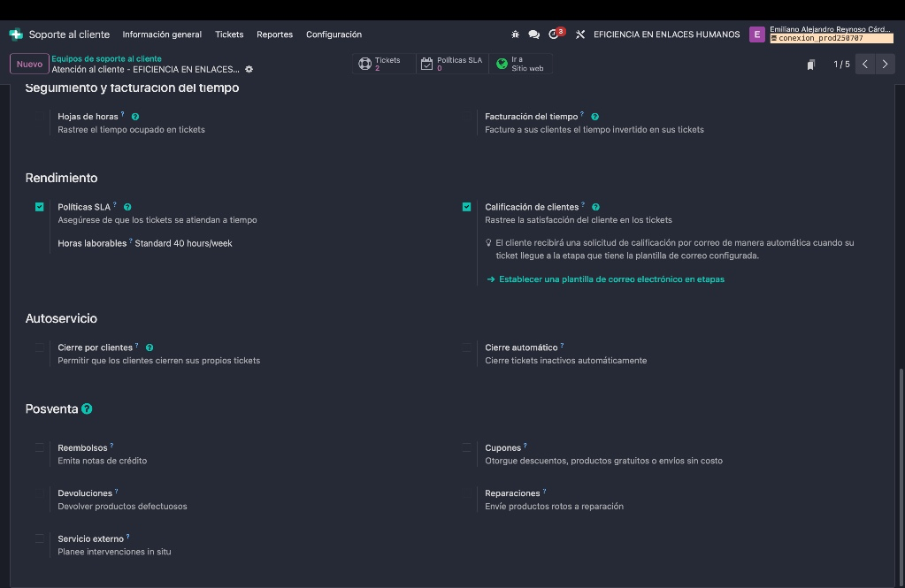Open the gear actions dropdown next to record name
Image resolution: width=905 pixels, height=588 pixels.
click(x=249, y=69)
